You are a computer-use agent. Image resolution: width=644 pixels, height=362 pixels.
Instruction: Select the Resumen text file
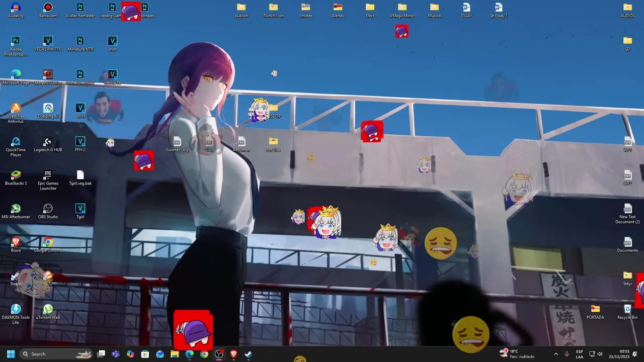coord(241,144)
